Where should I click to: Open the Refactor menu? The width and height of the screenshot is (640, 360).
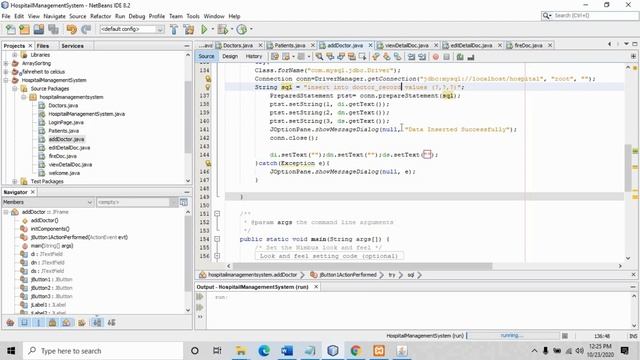[x=100, y=16]
